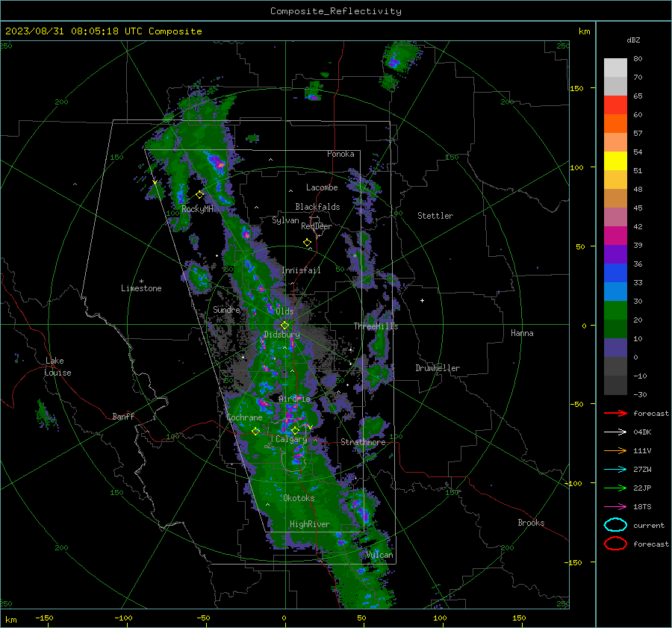Click the Vulcan town label

point(379,555)
